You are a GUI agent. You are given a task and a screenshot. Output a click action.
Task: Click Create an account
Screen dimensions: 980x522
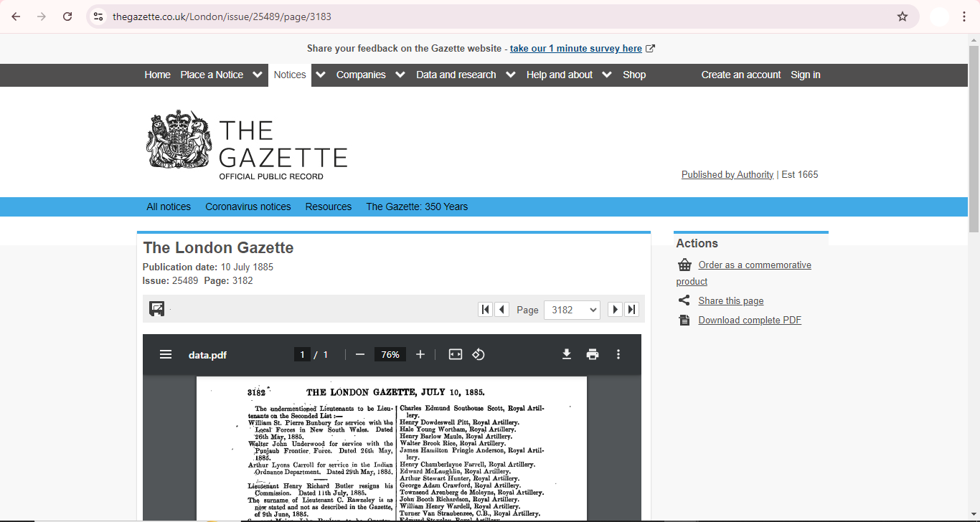click(741, 75)
